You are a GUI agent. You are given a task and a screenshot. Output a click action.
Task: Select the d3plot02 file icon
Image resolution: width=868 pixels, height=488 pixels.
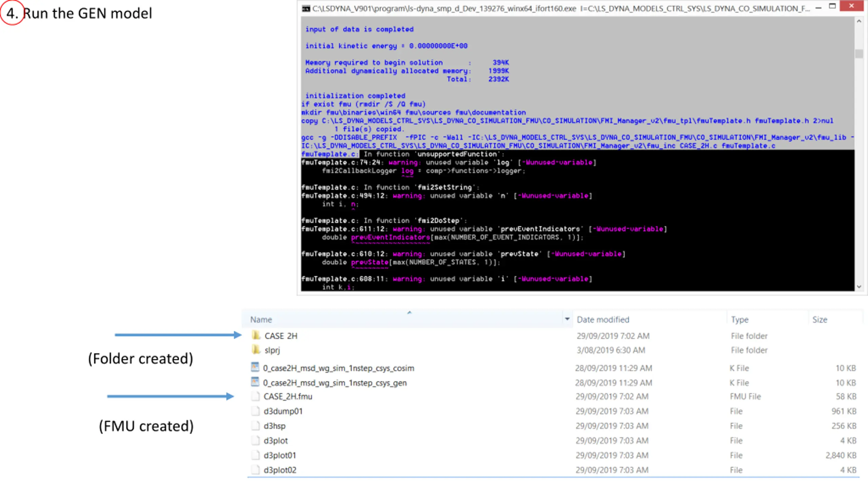(256, 470)
